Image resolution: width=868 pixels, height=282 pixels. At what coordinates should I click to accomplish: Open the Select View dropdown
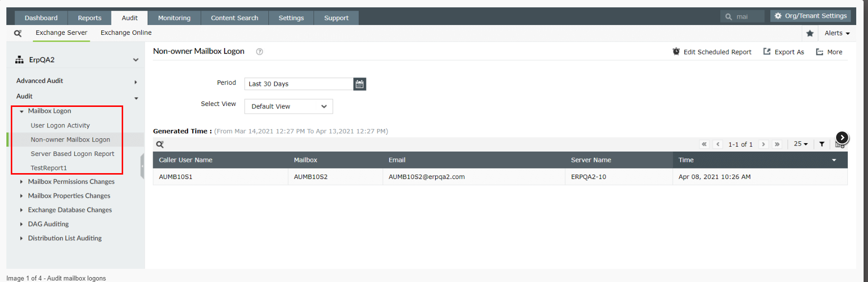289,106
